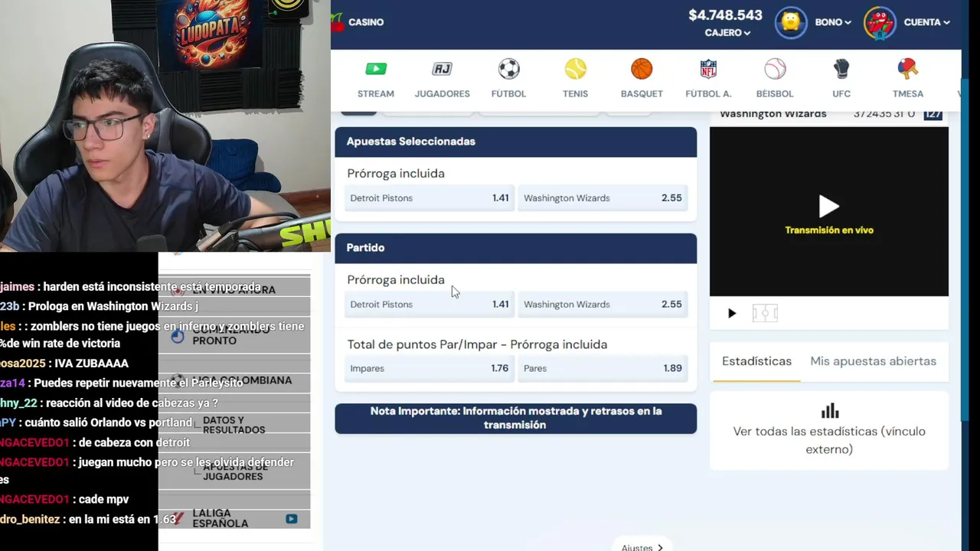The width and height of the screenshot is (980, 551).
Task: Click the Cuenta avatar icon
Action: click(x=880, y=22)
